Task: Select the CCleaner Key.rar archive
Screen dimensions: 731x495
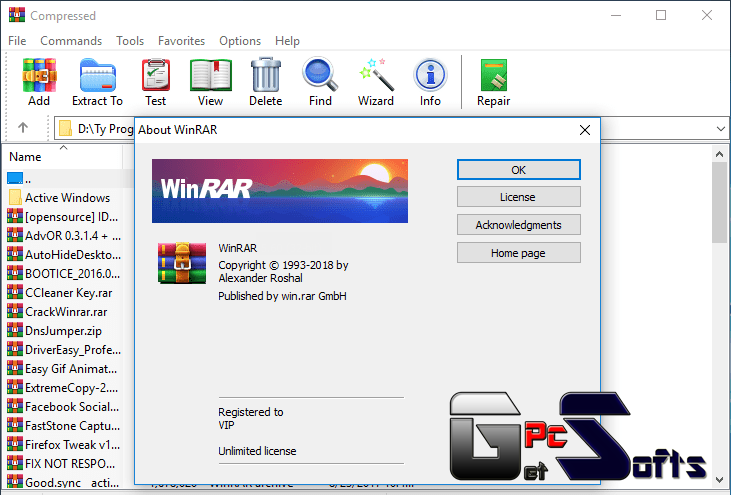Action: pyautogui.click(x=60, y=293)
